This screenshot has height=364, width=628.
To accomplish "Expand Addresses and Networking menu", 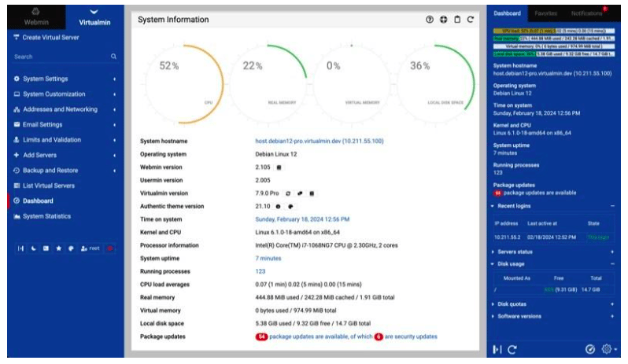I will (x=65, y=109).
